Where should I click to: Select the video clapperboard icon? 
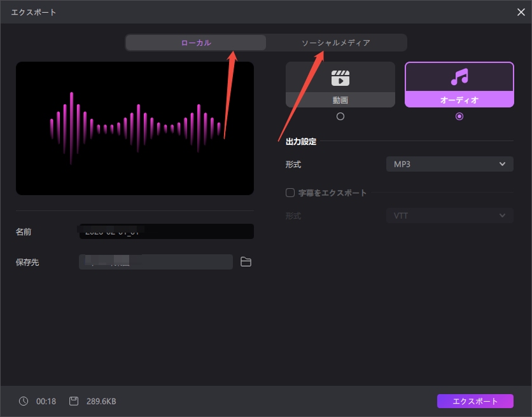click(340, 78)
